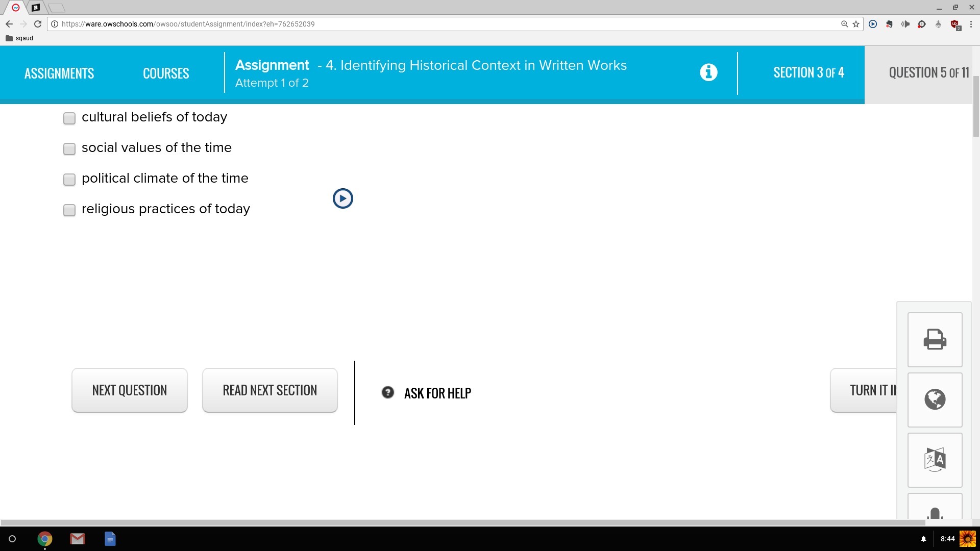The height and width of the screenshot is (551, 980).
Task: Click the Evernote extension icon
Action: coord(889,24)
